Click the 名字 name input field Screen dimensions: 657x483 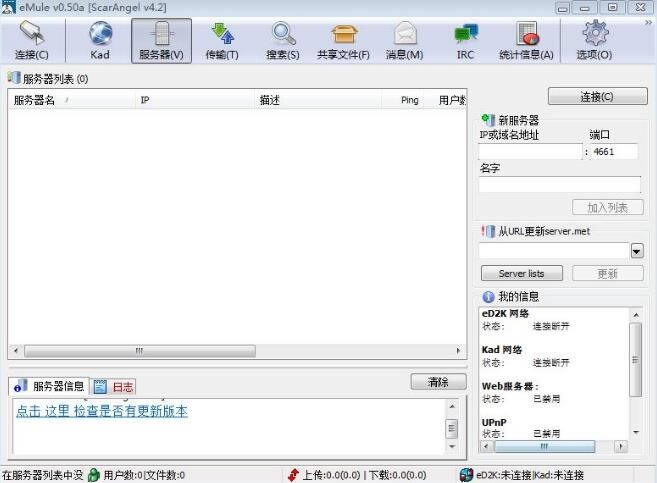click(x=560, y=184)
